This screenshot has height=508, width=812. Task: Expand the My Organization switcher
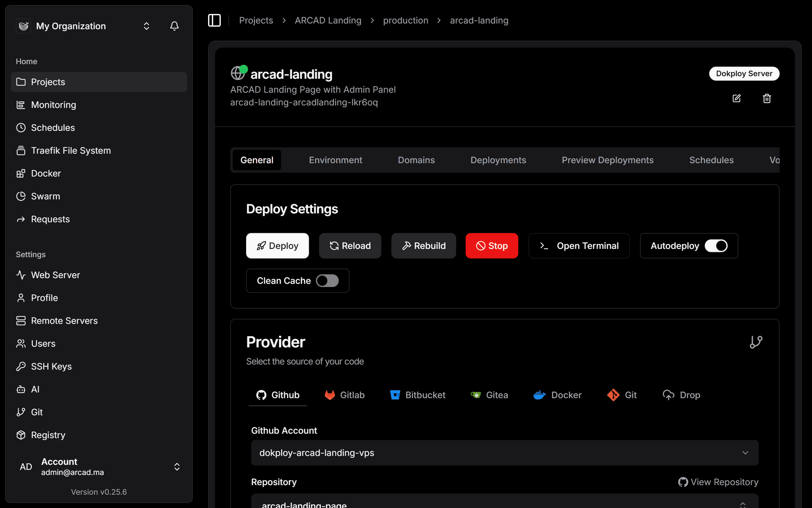pos(146,26)
